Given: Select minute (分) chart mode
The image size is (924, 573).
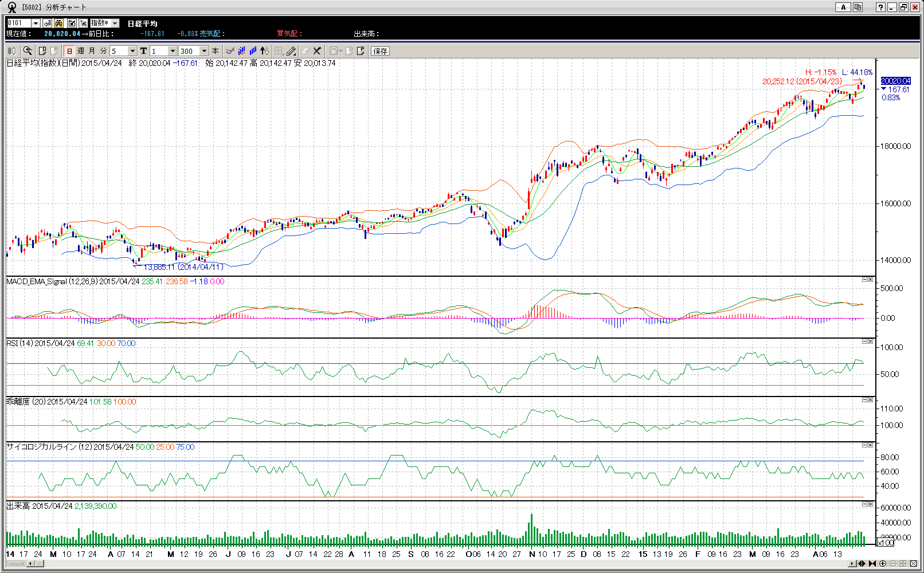Looking at the screenshot, I should point(103,51).
